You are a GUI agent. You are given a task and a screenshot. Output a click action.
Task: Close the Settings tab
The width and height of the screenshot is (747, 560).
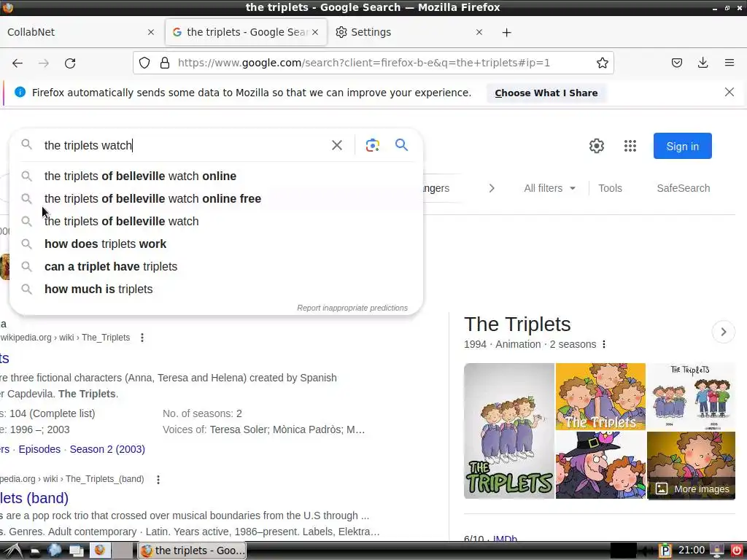pos(479,32)
